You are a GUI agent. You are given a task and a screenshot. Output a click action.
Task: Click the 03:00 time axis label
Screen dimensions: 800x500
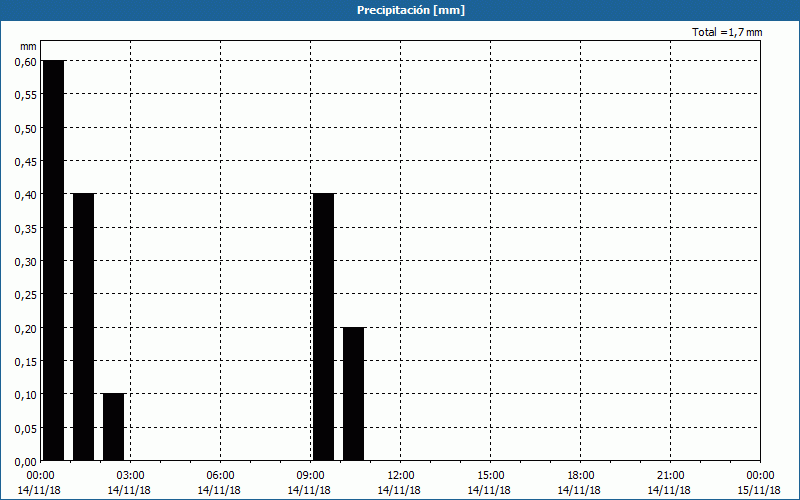tap(131, 476)
